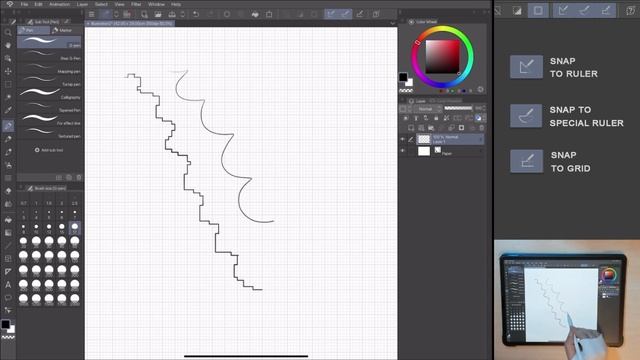Click the Merge with layer below icon
The image size is (640, 360).
[x=451, y=128]
